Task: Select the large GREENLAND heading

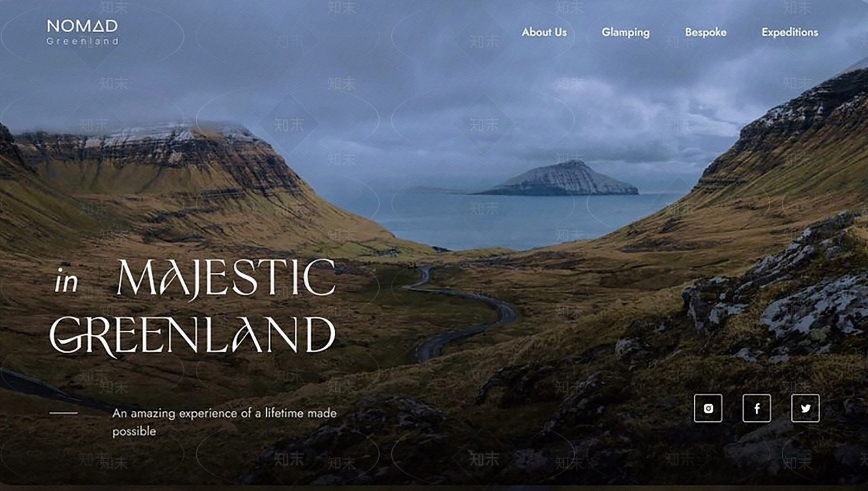Action: 193,335
